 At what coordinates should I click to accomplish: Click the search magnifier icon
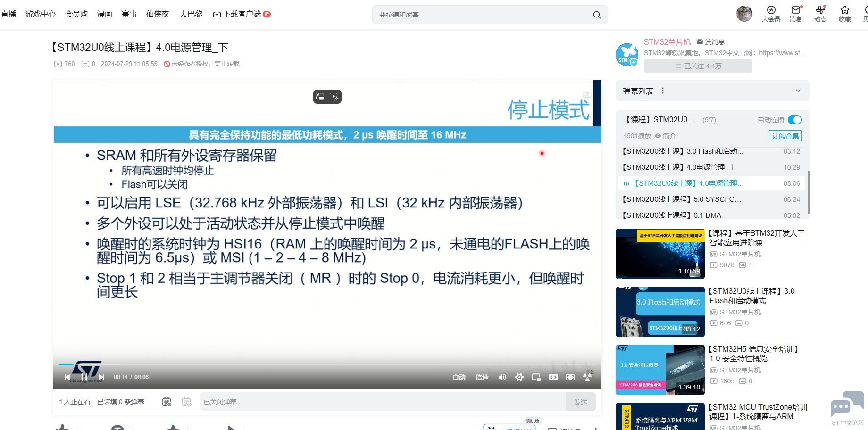click(597, 15)
